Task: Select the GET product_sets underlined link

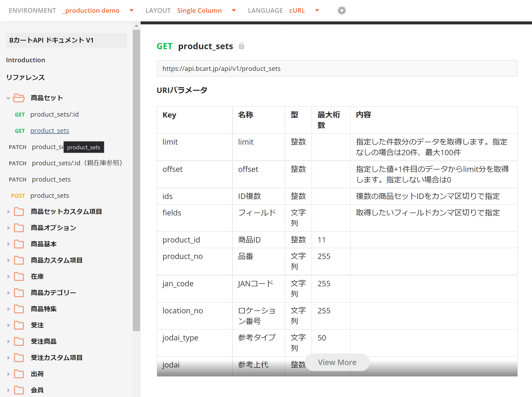Action: [50, 131]
